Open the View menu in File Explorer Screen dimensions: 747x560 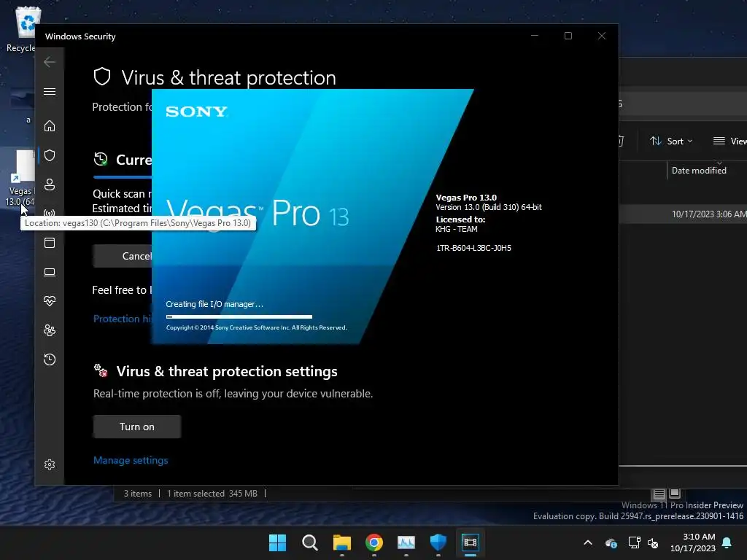(729, 141)
